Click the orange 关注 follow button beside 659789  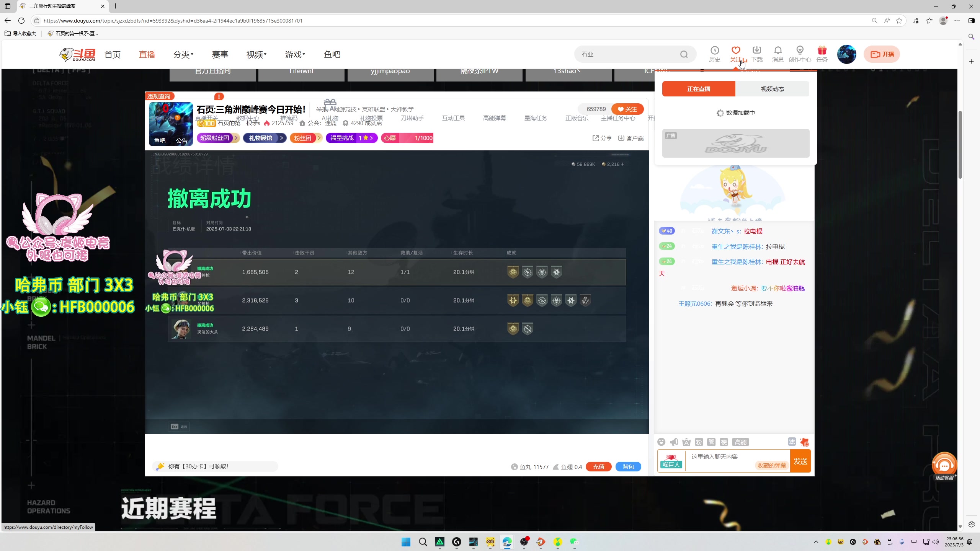(x=627, y=109)
